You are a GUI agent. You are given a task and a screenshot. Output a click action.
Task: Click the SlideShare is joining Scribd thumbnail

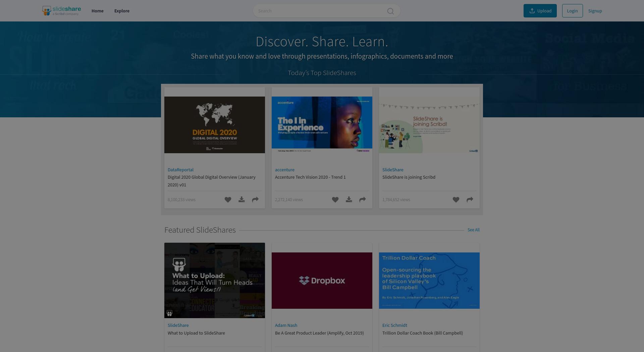pyautogui.click(x=429, y=125)
